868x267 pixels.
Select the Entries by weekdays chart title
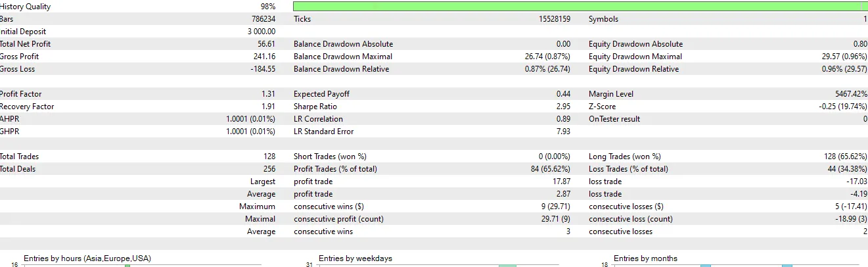point(355,258)
